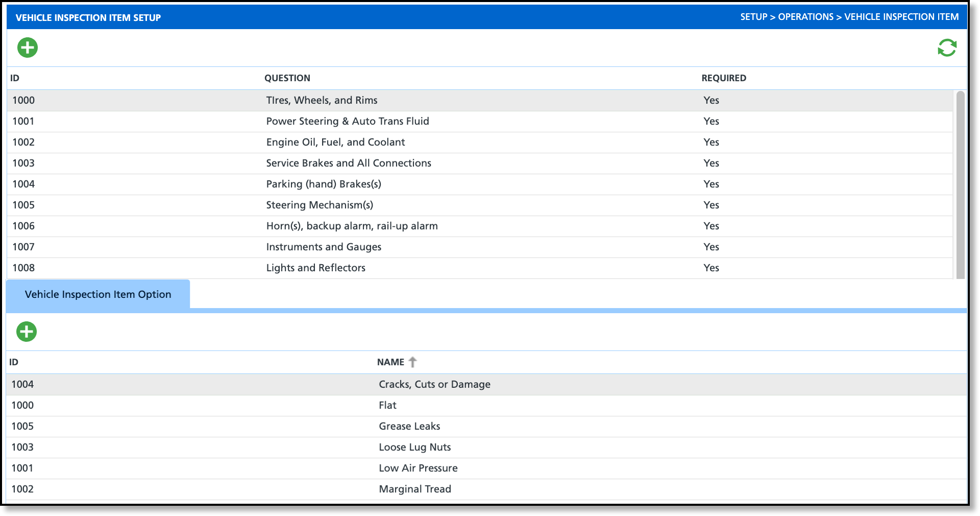Image resolution: width=980 pixels, height=516 pixels.
Task: Click ID 1003 in the Loose Lug Nuts row
Action: tap(22, 448)
